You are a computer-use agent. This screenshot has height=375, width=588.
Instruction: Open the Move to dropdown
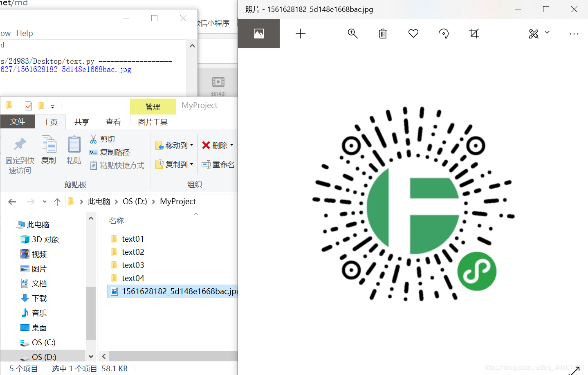click(x=174, y=145)
